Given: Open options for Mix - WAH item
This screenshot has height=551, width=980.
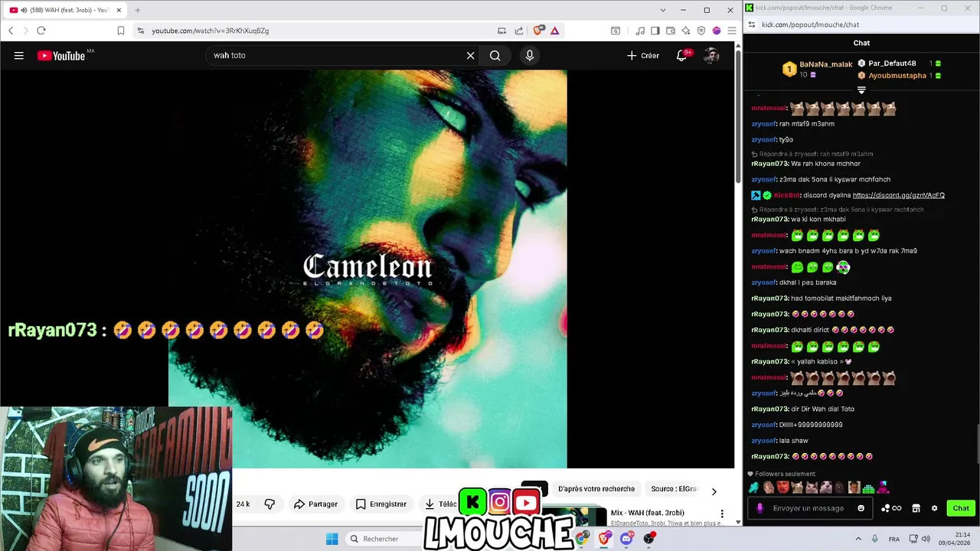Looking at the screenshot, I should [721, 514].
